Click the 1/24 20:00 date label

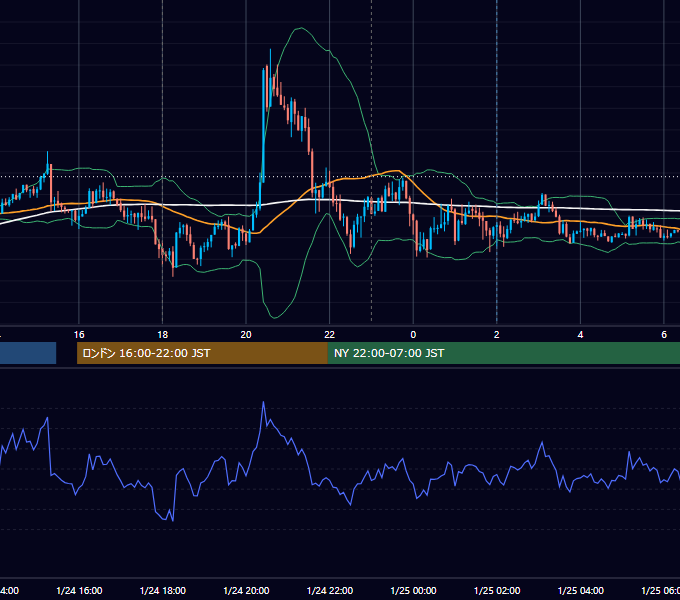click(246, 591)
